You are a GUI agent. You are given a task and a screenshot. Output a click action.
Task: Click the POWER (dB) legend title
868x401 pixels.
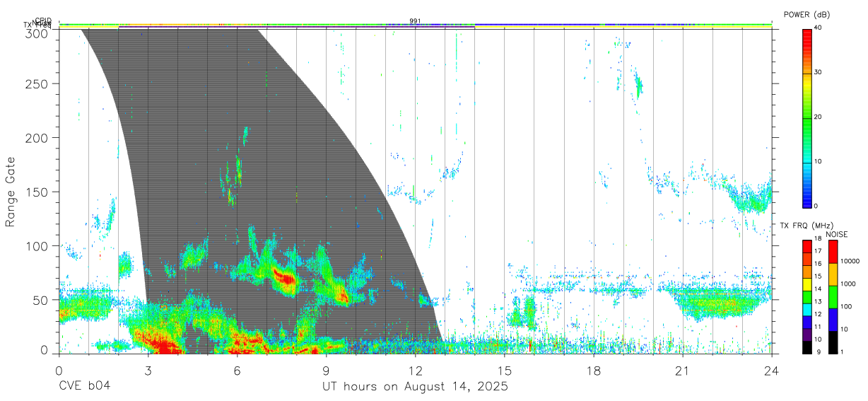tap(807, 14)
